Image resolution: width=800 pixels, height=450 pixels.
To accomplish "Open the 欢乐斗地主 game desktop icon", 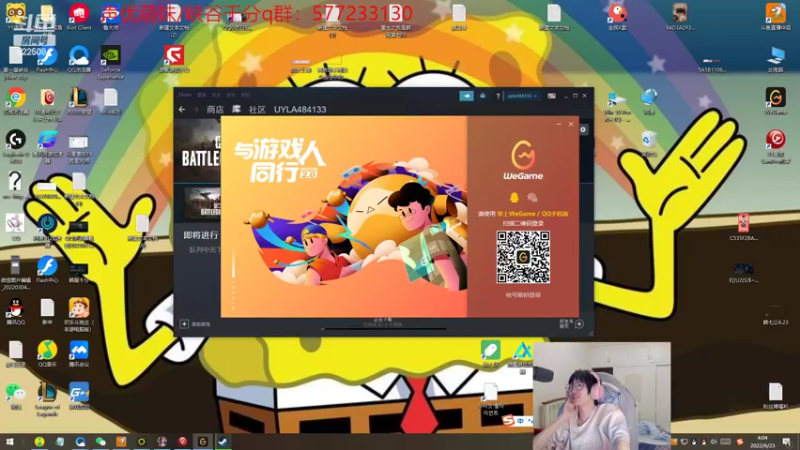I will (79, 314).
